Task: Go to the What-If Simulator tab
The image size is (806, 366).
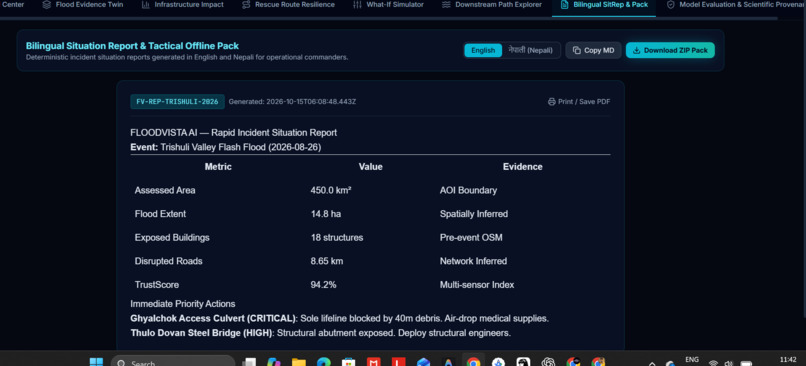Action: 389,5
